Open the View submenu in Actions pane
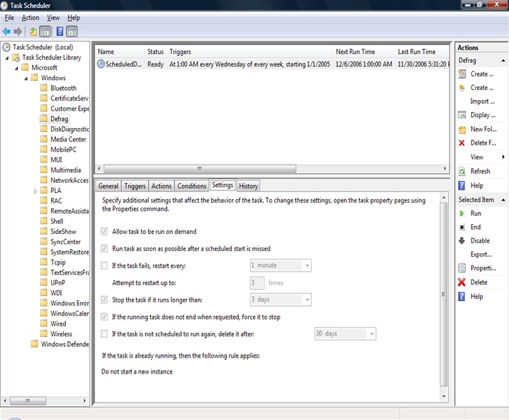The height and width of the screenshot is (420, 509). (481, 157)
